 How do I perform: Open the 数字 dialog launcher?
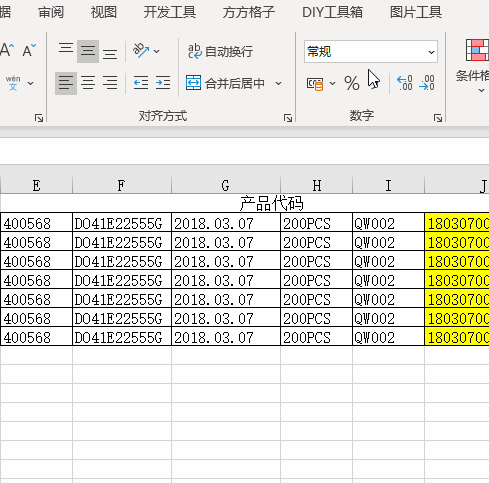(x=438, y=118)
